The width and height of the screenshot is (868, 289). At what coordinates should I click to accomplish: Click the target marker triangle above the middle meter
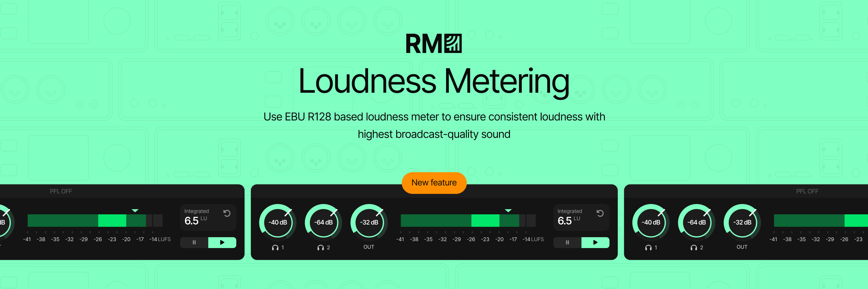pyautogui.click(x=508, y=211)
